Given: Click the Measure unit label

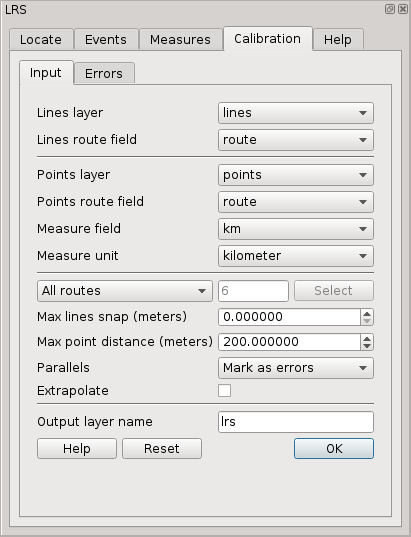Looking at the screenshot, I should [77, 256].
